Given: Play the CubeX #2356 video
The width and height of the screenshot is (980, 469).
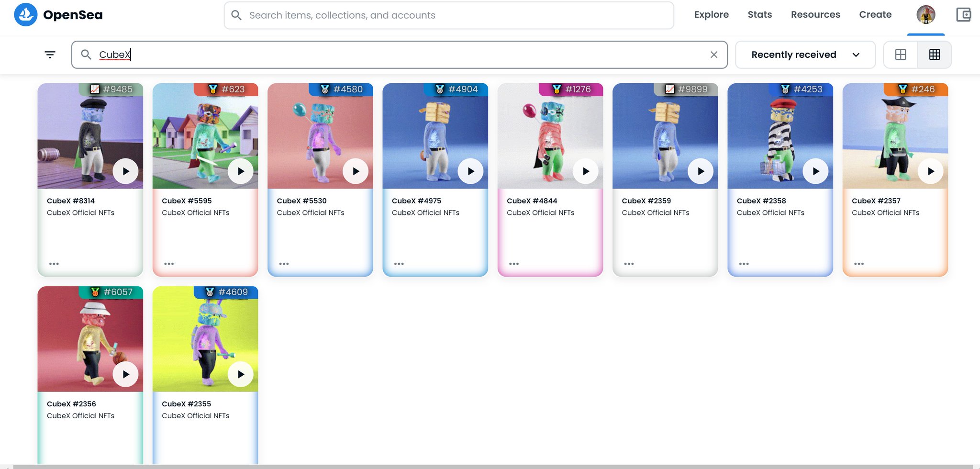Looking at the screenshot, I should [125, 374].
